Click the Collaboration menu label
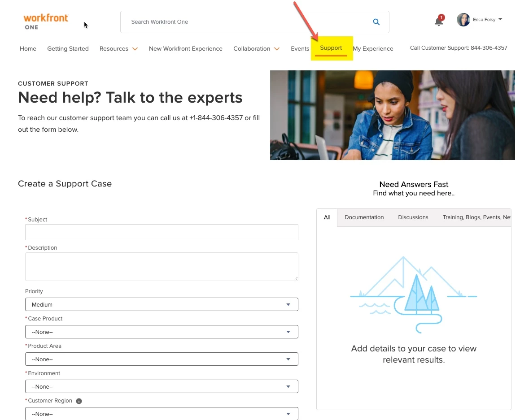Screen dimensions: 520x420 [x=252, y=49]
